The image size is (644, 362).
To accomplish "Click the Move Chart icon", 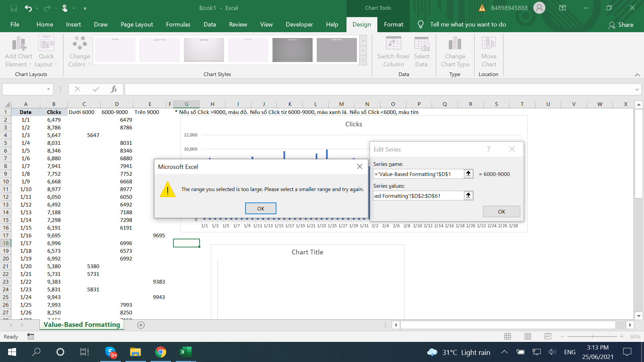I will click(489, 44).
